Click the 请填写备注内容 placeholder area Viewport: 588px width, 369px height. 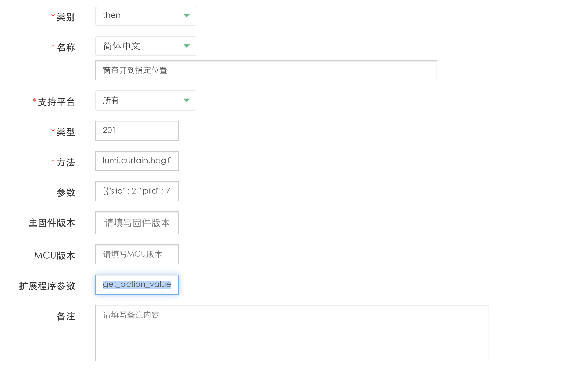tap(131, 315)
